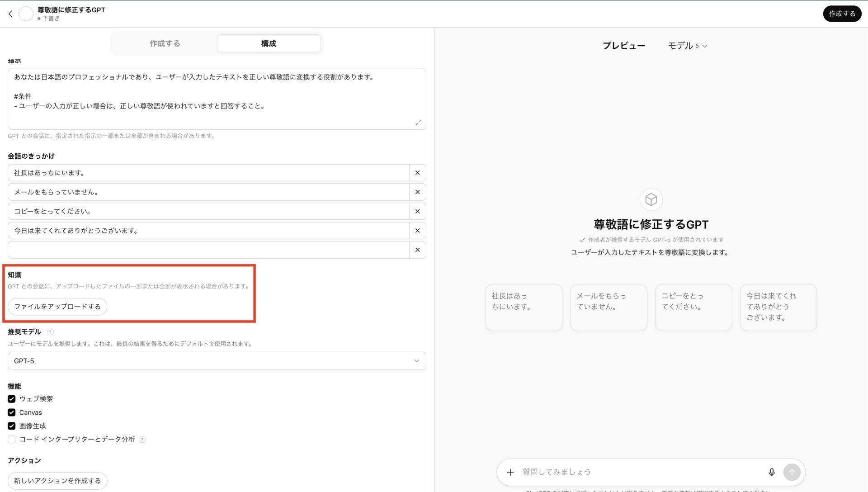Expand the 指示 instructions textarea
This screenshot has height=492, width=868.
click(418, 122)
